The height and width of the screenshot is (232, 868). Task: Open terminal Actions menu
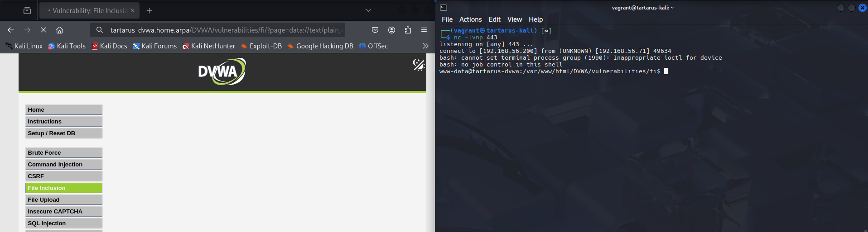(x=470, y=19)
